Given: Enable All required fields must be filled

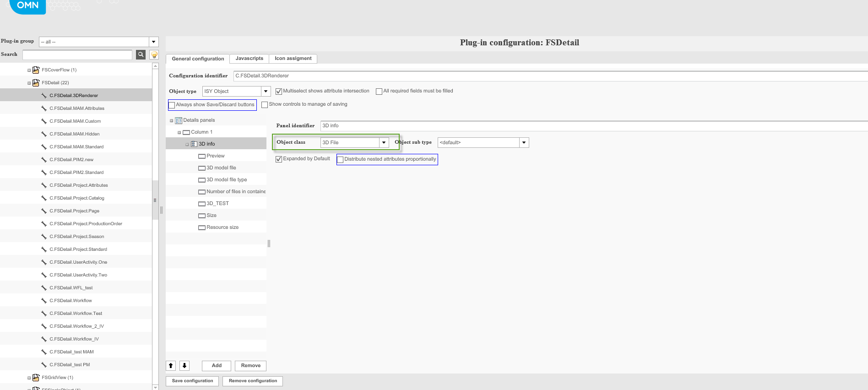Looking at the screenshot, I should click(x=379, y=92).
